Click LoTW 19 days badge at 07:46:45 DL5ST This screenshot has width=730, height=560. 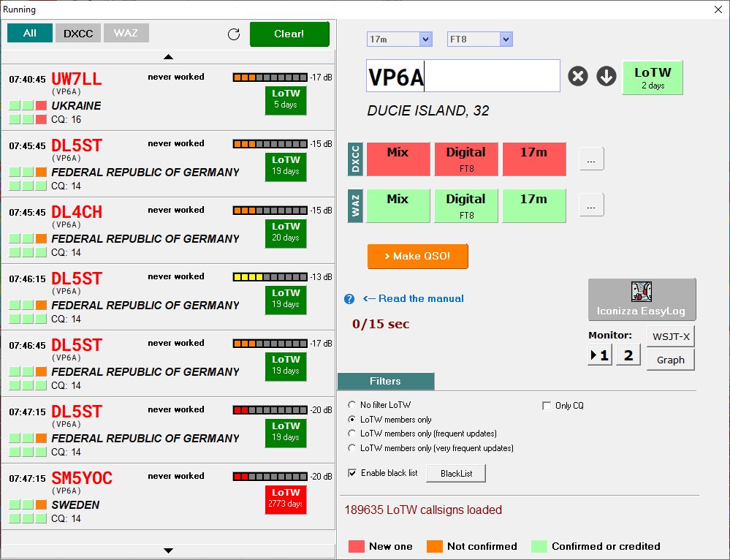click(x=286, y=367)
